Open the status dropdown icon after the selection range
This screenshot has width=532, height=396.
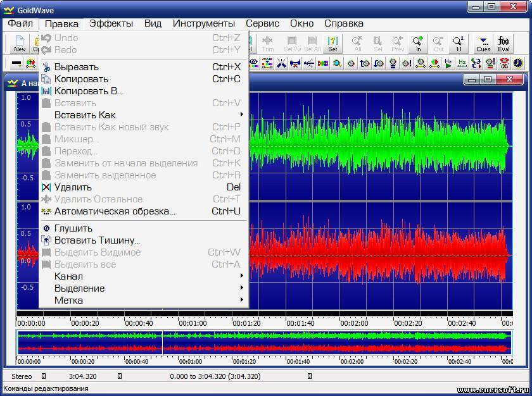point(310,376)
